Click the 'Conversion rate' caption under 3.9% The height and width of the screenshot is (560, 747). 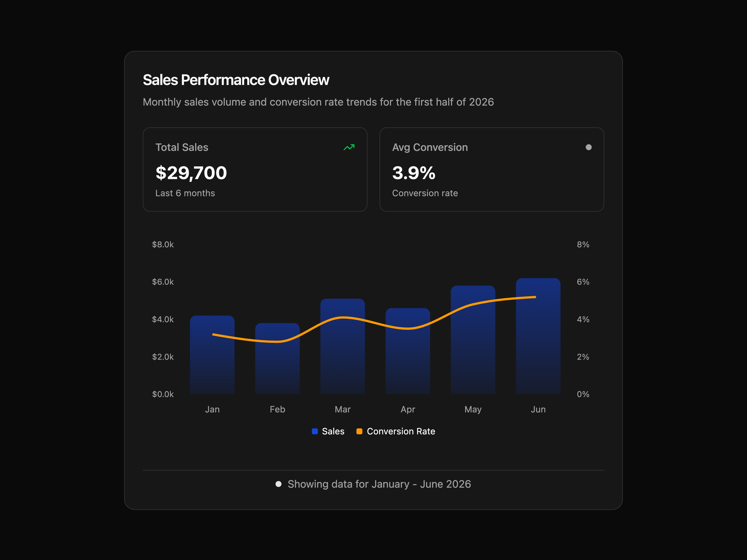point(425,193)
